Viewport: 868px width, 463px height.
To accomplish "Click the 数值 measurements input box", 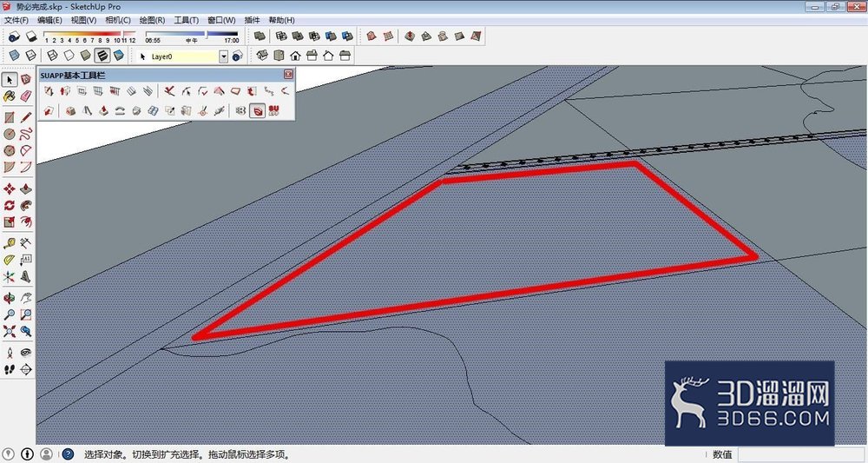I will click(x=801, y=454).
